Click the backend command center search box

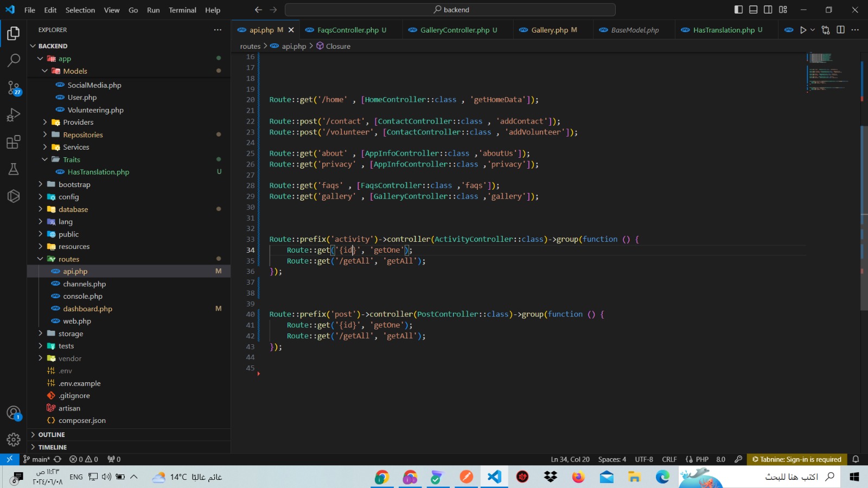point(450,10)
